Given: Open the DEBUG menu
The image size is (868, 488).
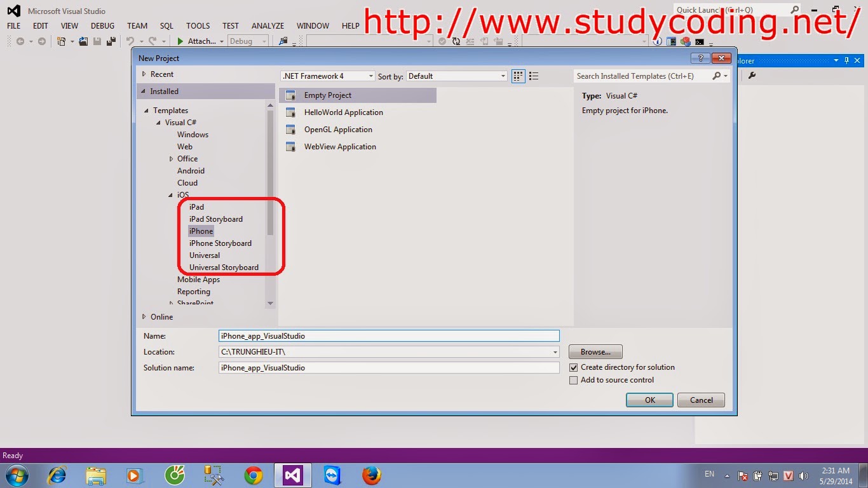Looking at the screenshot, I should point(102,26).
